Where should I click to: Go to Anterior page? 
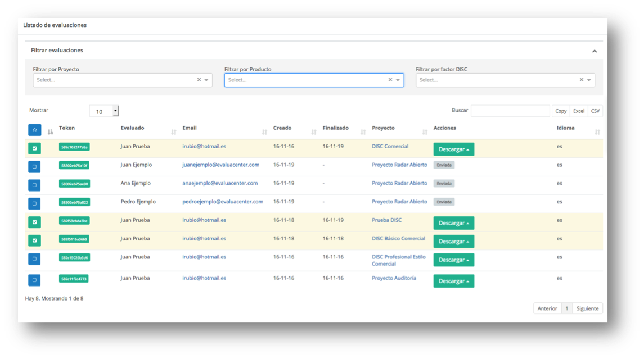coord(547,308)
